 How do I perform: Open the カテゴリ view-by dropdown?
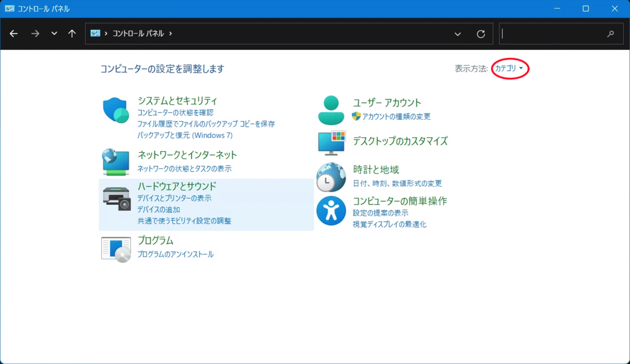pyautogui.click(x=509, y=68)
